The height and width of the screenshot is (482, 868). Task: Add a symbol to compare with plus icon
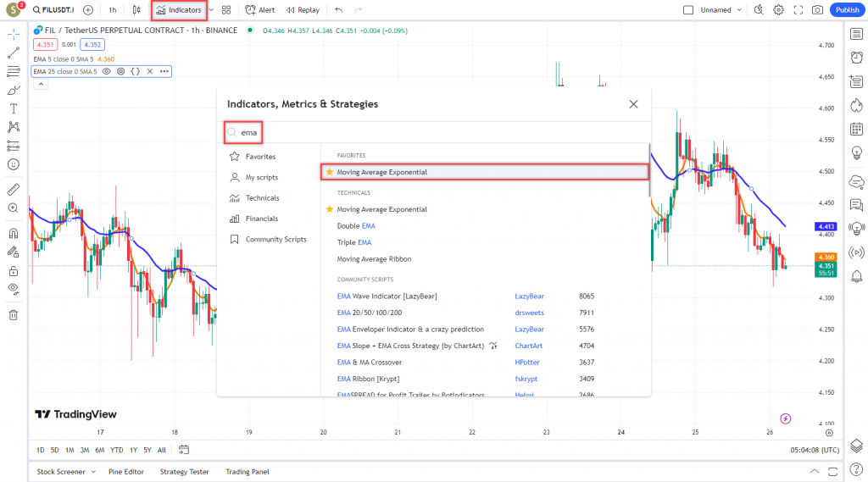click(88, 10)
